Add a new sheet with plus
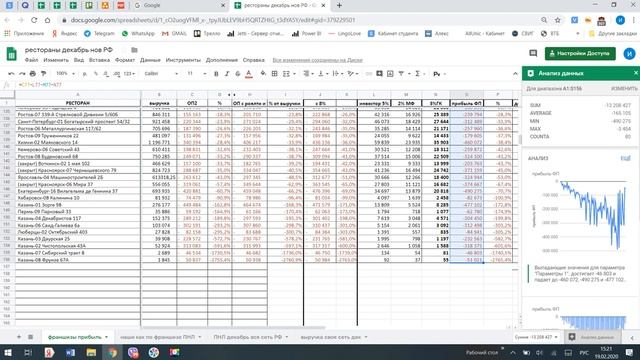 tap(19, 337)
